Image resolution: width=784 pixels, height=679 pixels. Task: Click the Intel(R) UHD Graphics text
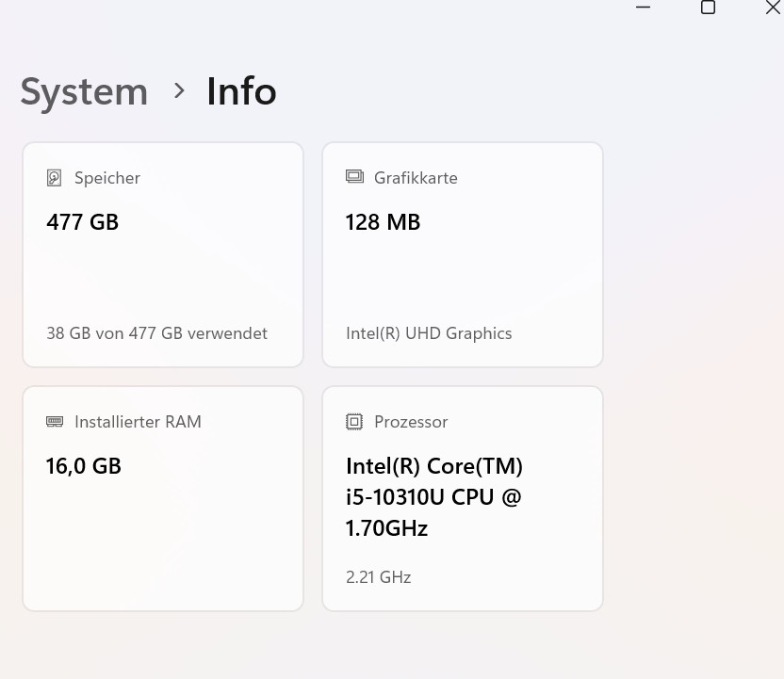pos(429,333)
